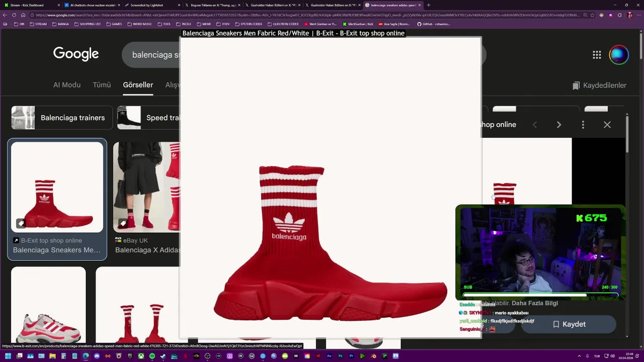Open a new browser tab with plus

(429, 5)
